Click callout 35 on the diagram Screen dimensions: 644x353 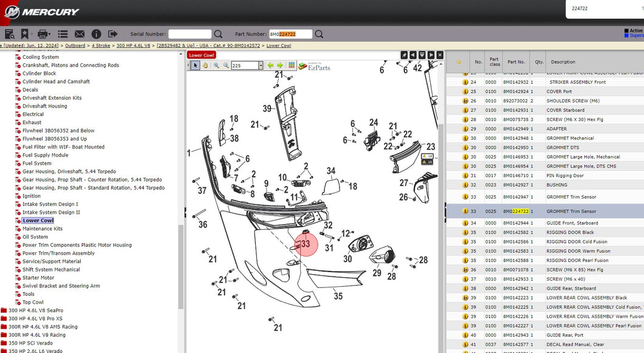tap(338, 296)
